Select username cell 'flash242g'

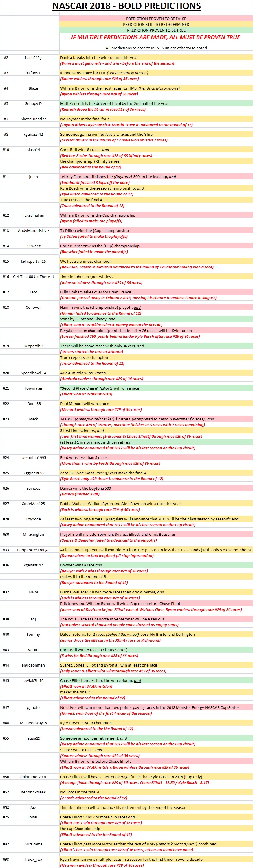click(x=33, y=58)
